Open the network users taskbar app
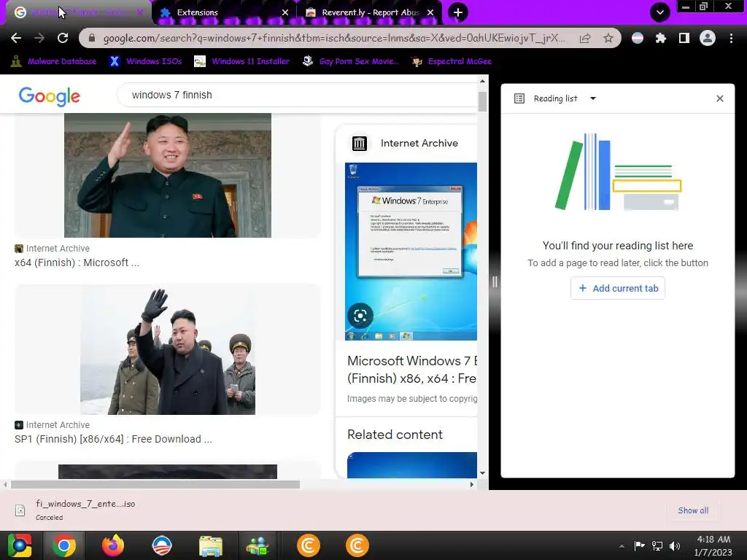This screenshot has height=560, width=747. [x=258, y=545]
